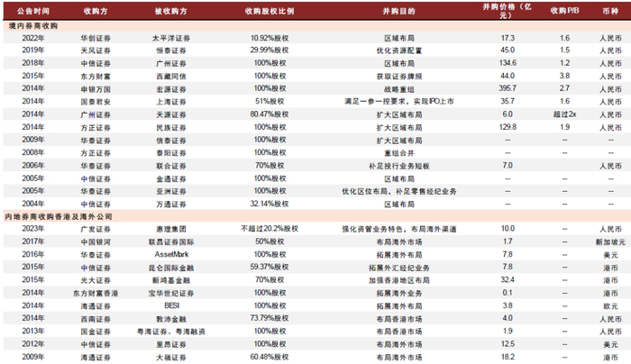Click the 超过2x P/B value
This screenshot has width=631, height=364.
coord(564,114)
